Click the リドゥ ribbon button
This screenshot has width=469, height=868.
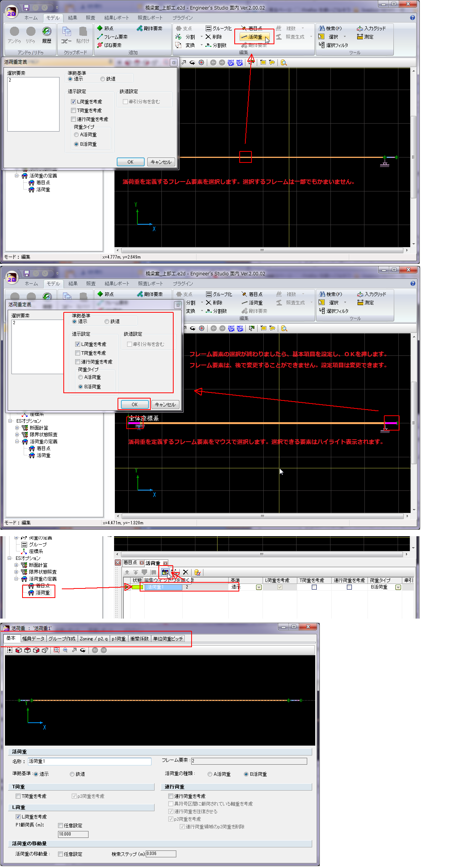31,35
